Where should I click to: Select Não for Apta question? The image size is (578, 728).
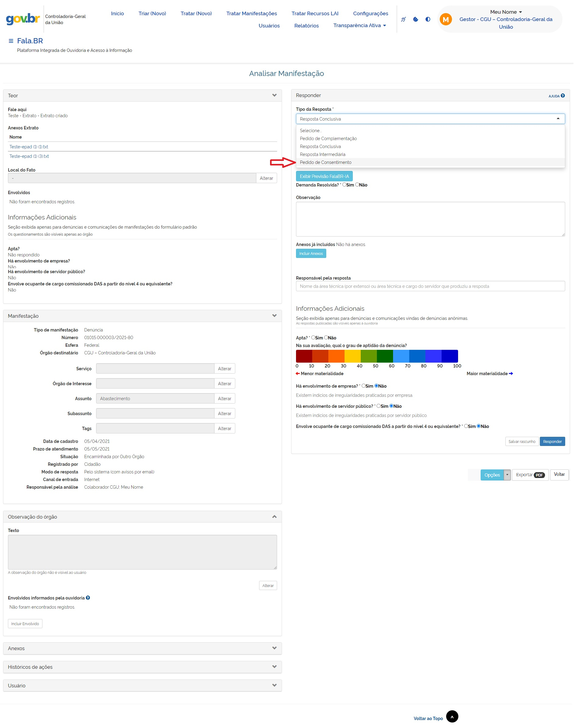326,337
